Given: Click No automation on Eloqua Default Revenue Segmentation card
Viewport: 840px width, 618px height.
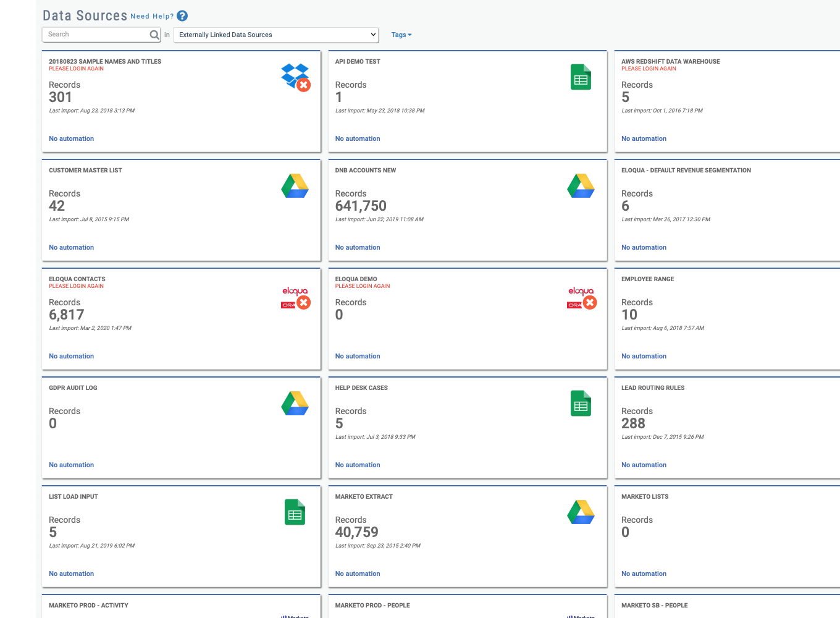Looking at the screenshot, I should [x=644, y=248].
